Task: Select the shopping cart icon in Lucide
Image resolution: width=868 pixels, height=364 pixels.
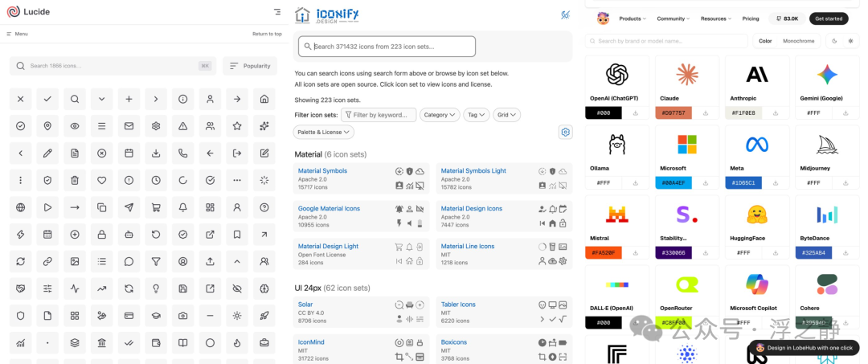Action: (x=156, y=207)
